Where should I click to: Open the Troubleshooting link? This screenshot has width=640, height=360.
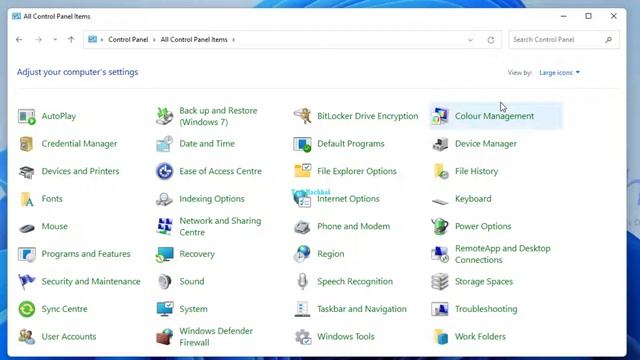point(486,309)
